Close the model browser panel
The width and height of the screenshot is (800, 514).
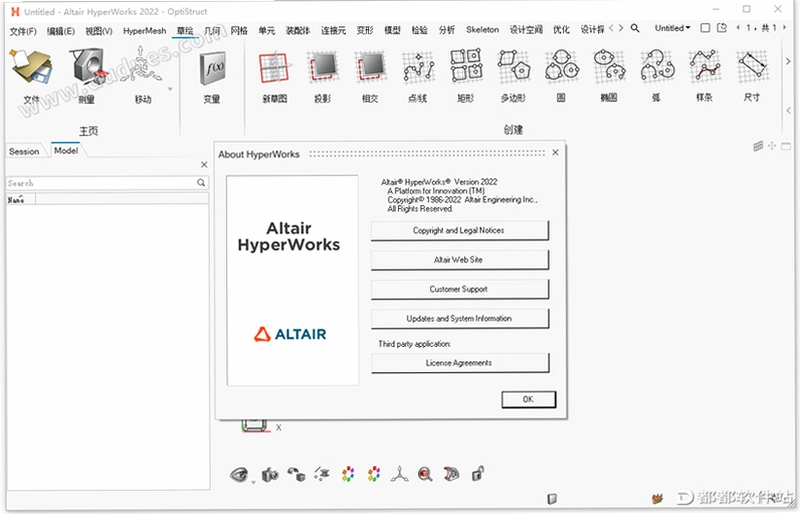(204, 164)
